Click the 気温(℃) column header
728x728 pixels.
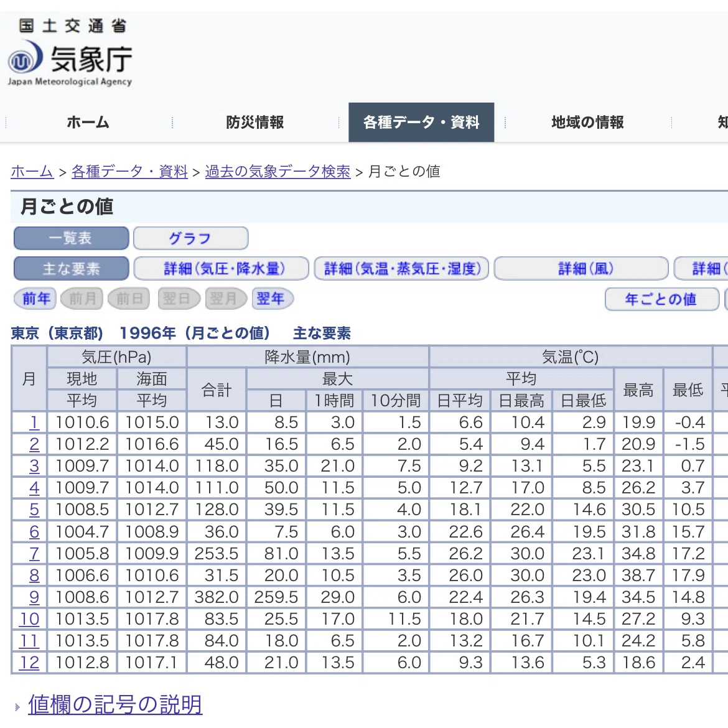pyautogui.click(x=571, y=357)
